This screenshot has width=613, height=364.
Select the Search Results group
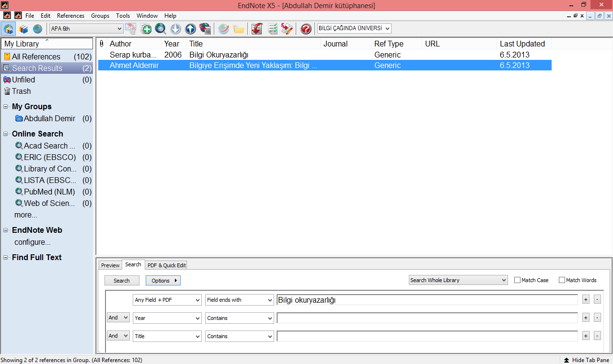[x=47, y=68]
